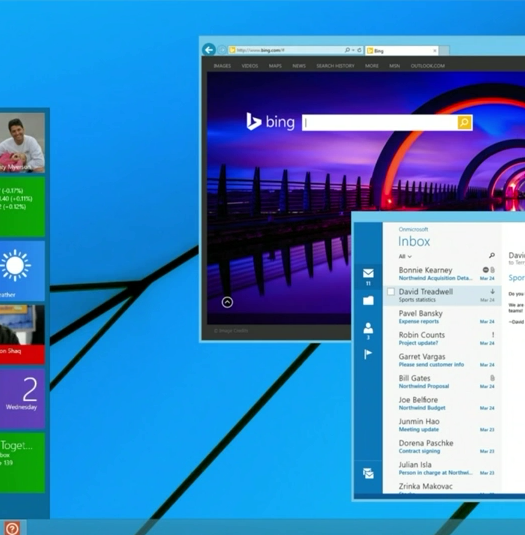Click the accounts icon at Mail sidebar bottom

(368, 473)
